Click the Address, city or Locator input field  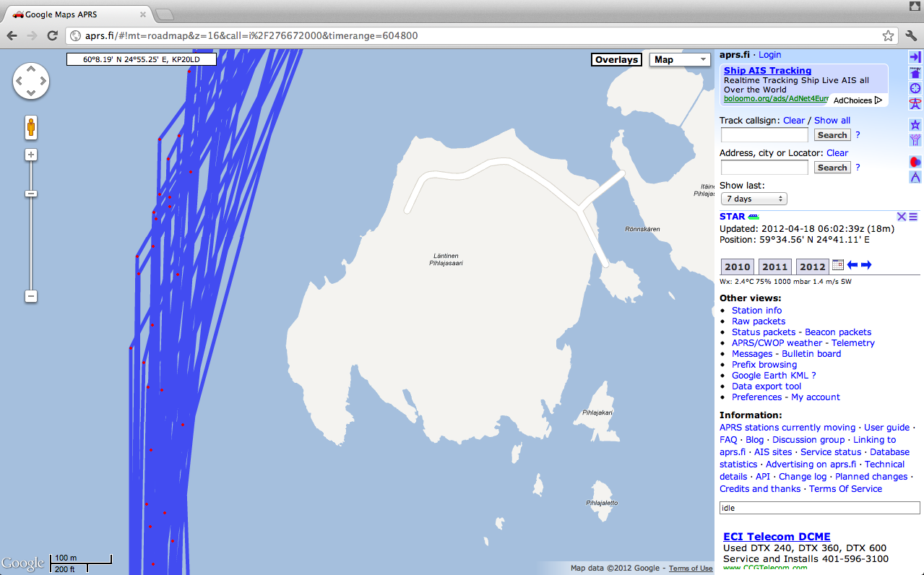[x=764, y=168]
